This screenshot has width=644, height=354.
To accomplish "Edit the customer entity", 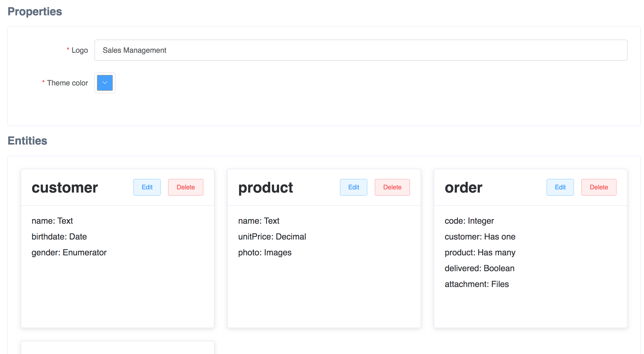I will (x=147, y=187).
